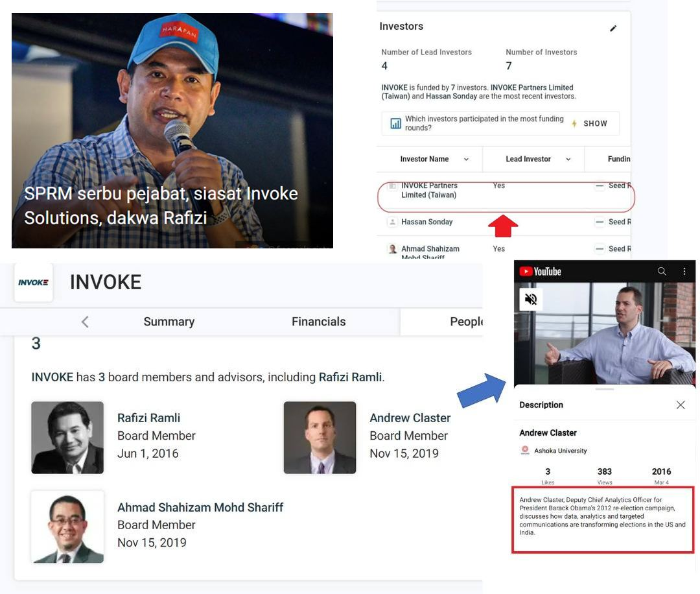Open Andrew Claster board member name link
The image size is (700, 594).
click(410, 418)
